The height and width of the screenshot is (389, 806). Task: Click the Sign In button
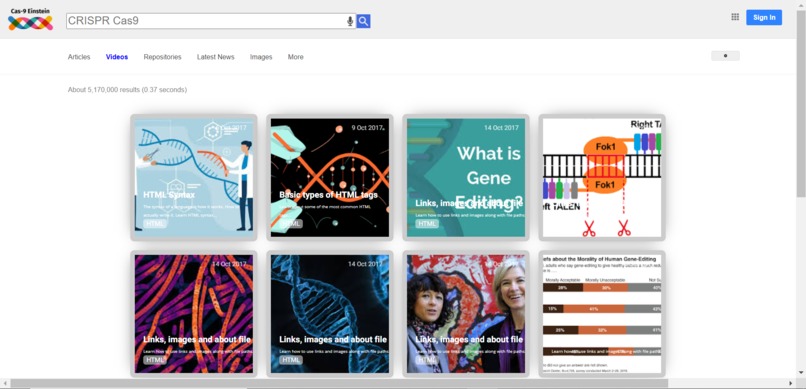764,17
